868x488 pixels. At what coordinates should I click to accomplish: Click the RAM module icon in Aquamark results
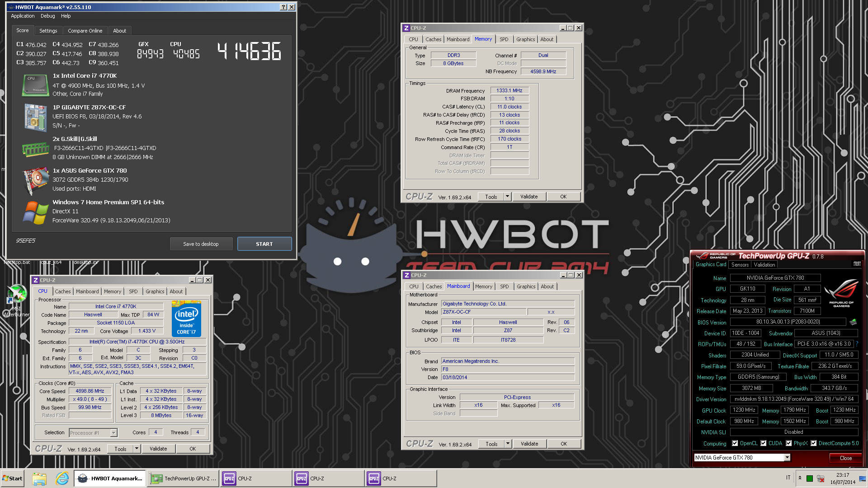point(35,149)
